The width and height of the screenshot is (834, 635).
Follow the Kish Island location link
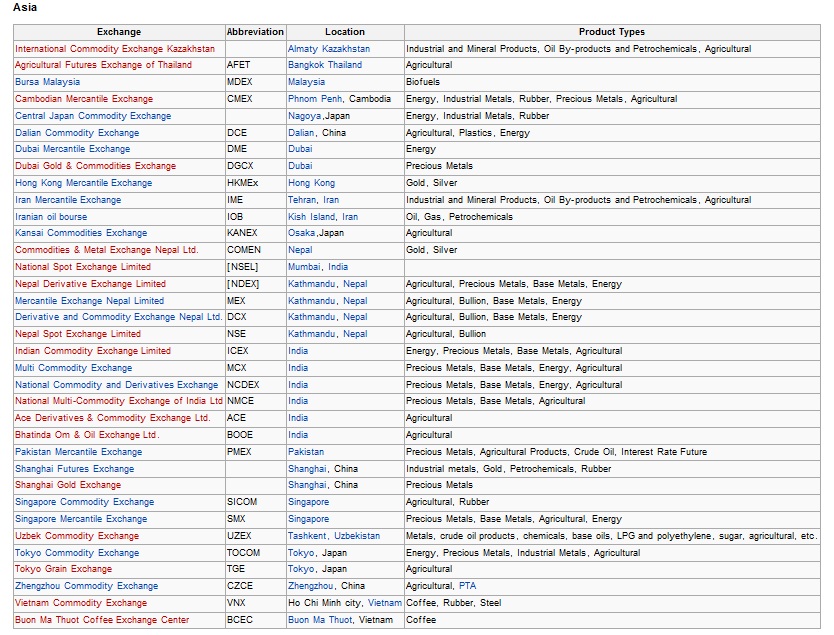click(312, 217)
